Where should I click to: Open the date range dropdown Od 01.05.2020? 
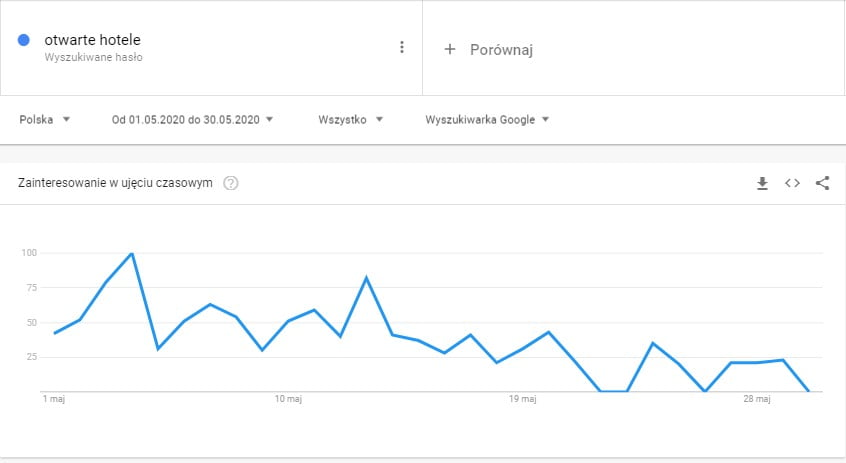(x=192, y=120)
